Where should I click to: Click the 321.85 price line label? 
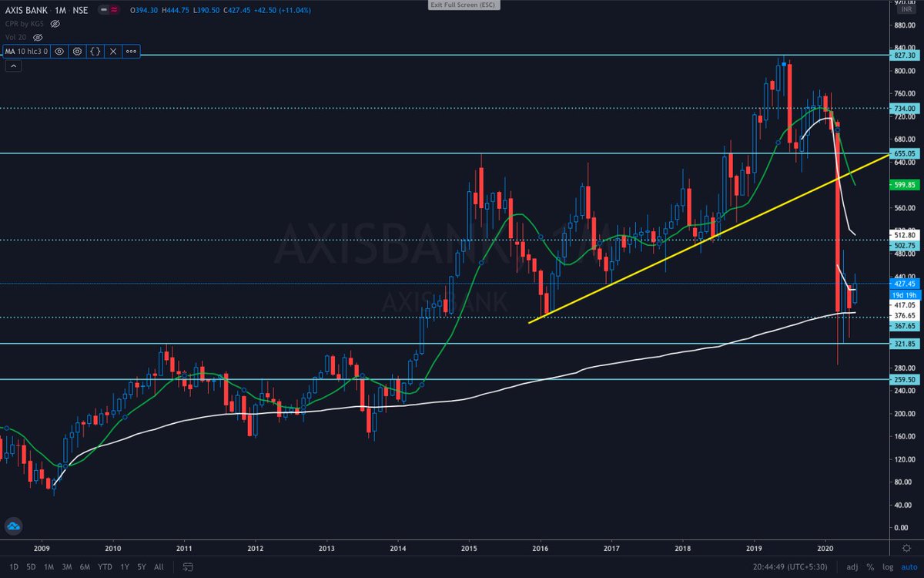click(906, 344)
